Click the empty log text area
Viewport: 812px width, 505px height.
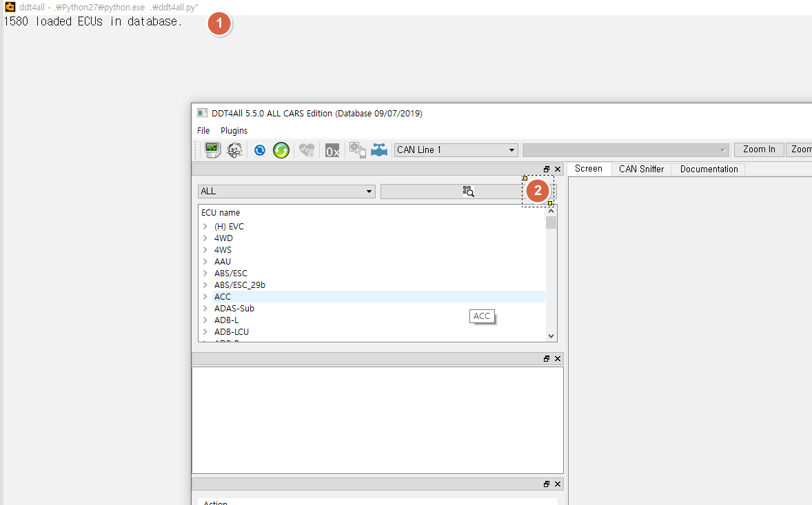378,420
